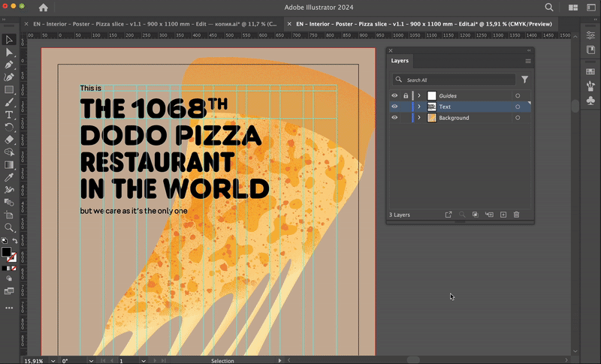Select the Rotate tool
The image size is (601, 364).
9,127
